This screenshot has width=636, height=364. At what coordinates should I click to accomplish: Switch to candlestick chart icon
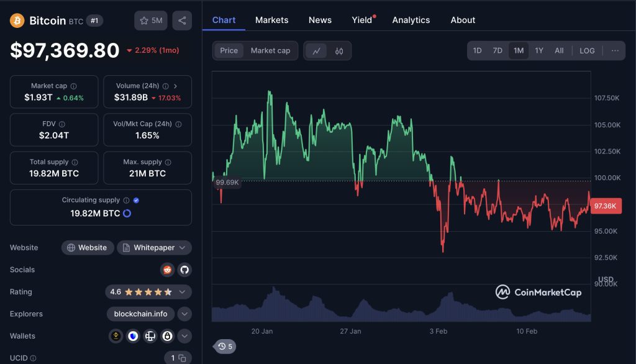click(x=339, y=51)
